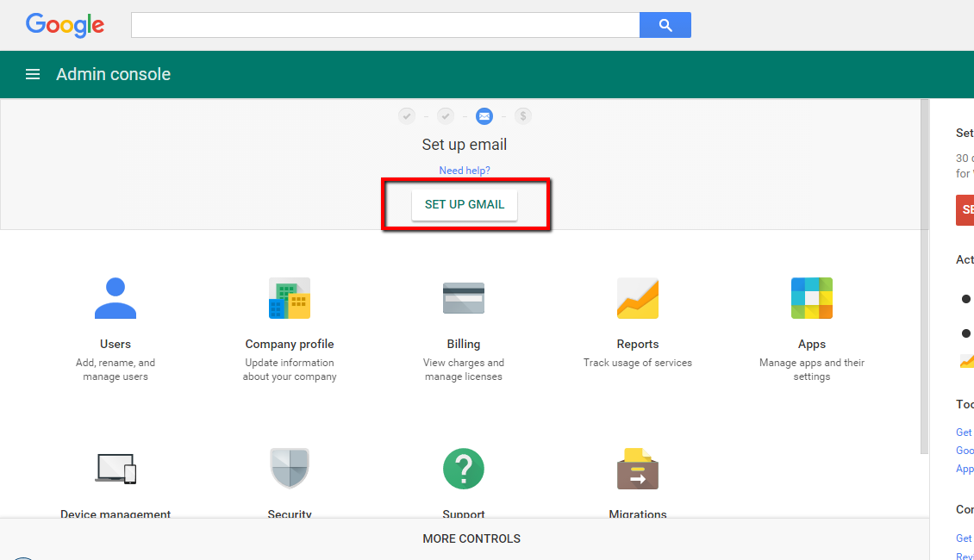This screenshot has width=974, height=560.
Task: Click inside the search input field
Action: tap(385, 24)
